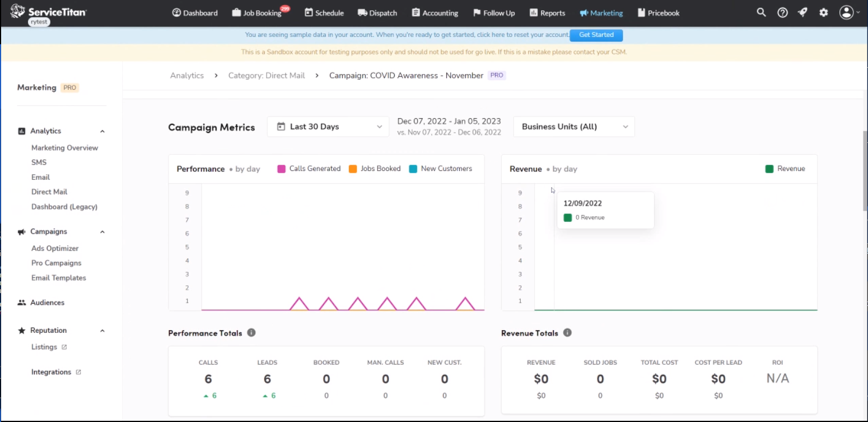
Task: Open the settings gear icon
Action: 823,12
